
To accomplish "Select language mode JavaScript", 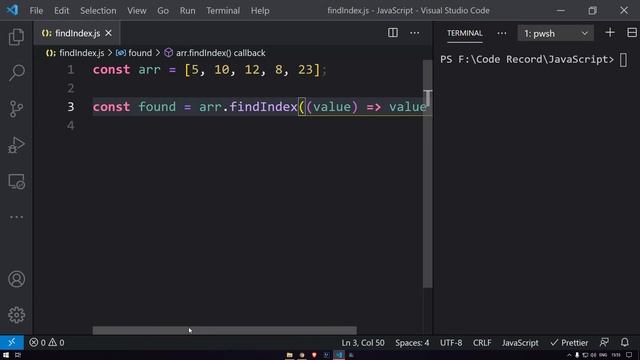I will point(520,342).
